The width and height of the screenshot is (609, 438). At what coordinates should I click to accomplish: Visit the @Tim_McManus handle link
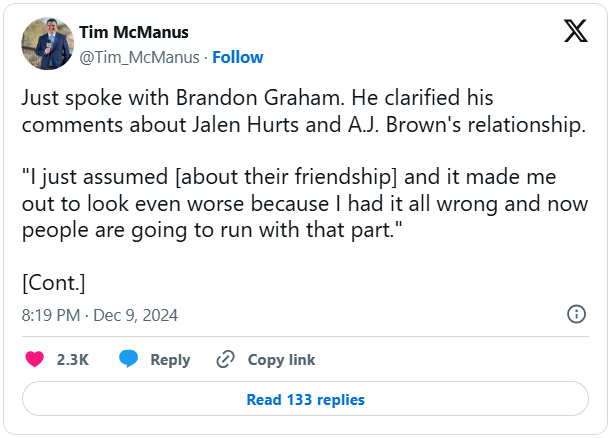[x=137, y=57]
